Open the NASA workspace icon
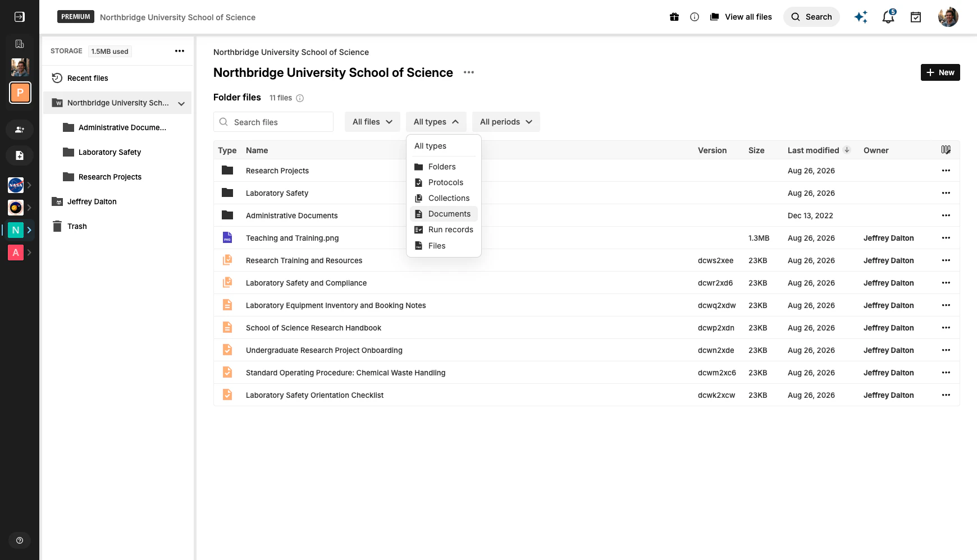 [x=16, y=185]
